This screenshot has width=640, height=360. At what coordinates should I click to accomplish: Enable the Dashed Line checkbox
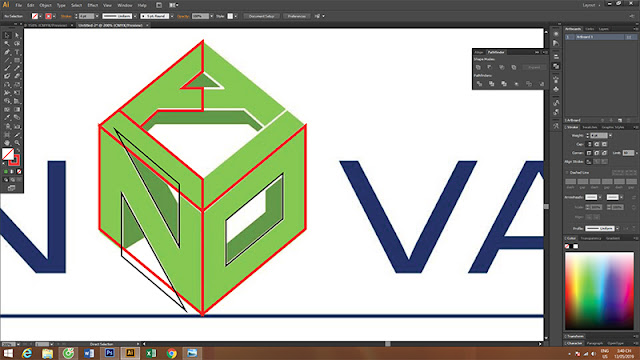(568, 173)
